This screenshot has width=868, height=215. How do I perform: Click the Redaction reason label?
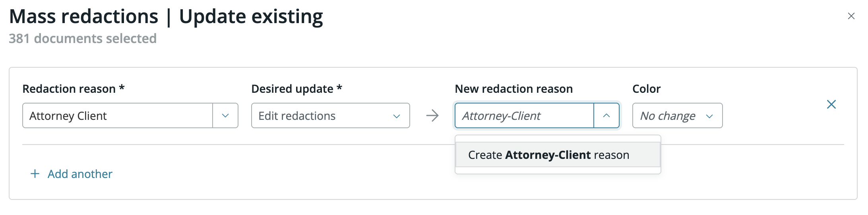tap(74, 88)
